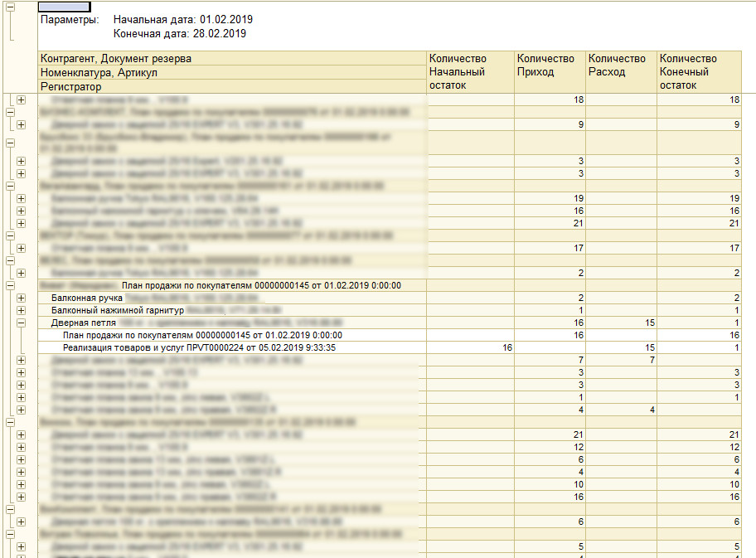756x558 pixels.
Task: Select the Контрагент, Документ резерва header cell
Action: click(x=116, y=59)
